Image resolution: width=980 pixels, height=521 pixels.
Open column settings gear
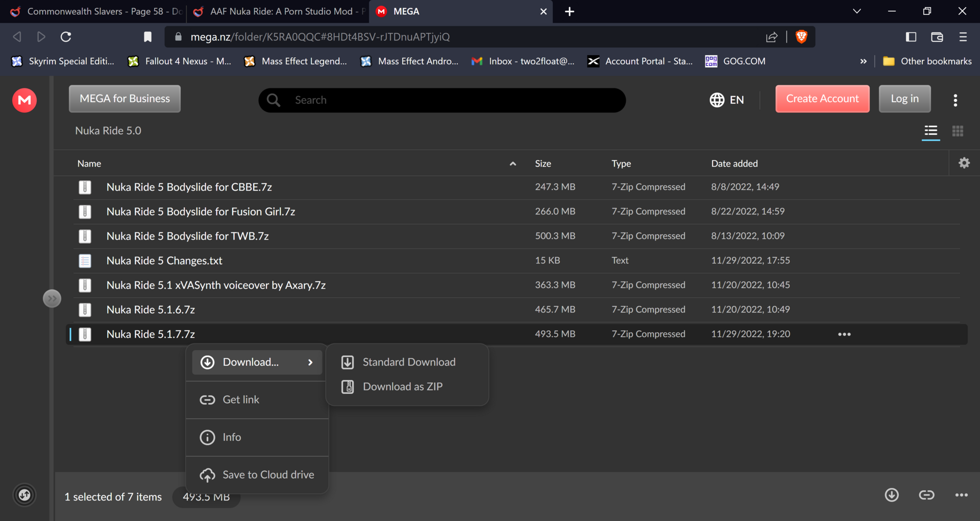click(x=964, y=163)
